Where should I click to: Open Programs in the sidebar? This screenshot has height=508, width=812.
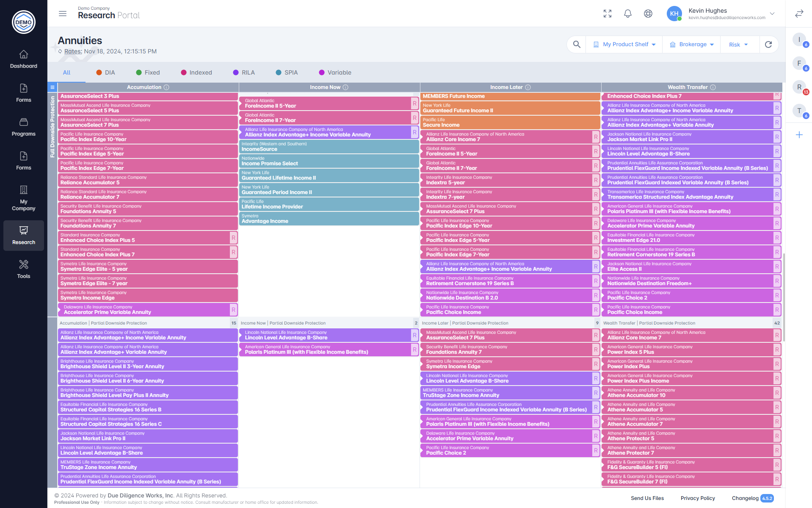pyautogui.click(x=24, y=127)
